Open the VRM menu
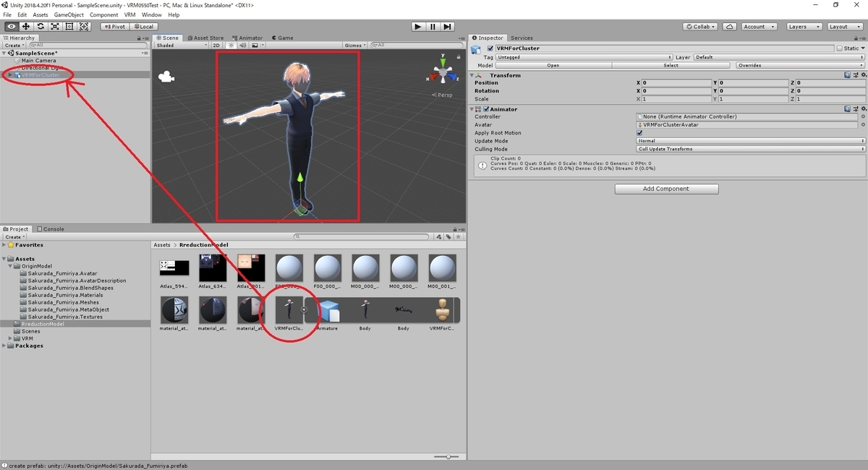The width and height of the screenshot is (868, 470). (129, 14)
